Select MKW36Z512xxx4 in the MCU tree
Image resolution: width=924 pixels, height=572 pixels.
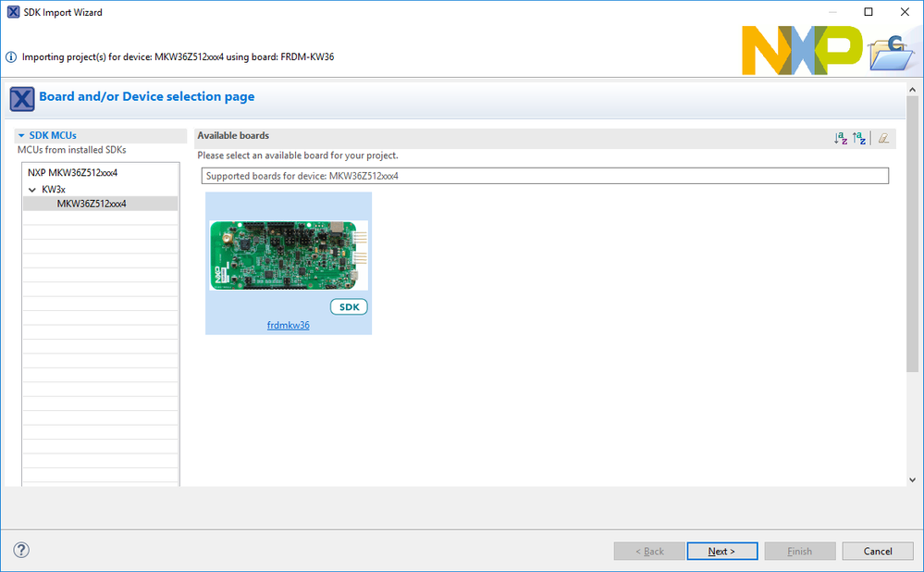[x=100, y=204]
